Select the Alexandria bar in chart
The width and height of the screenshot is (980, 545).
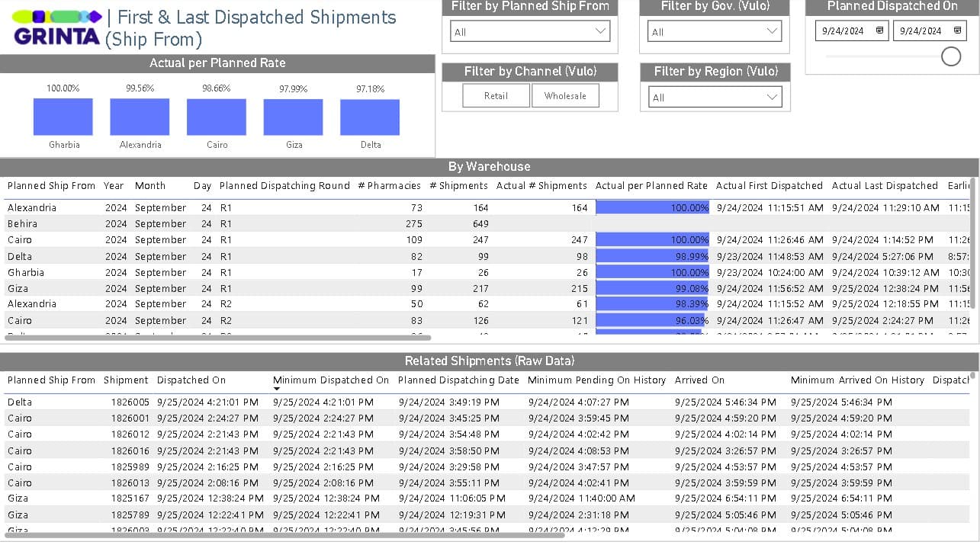(x=140, y=117)
